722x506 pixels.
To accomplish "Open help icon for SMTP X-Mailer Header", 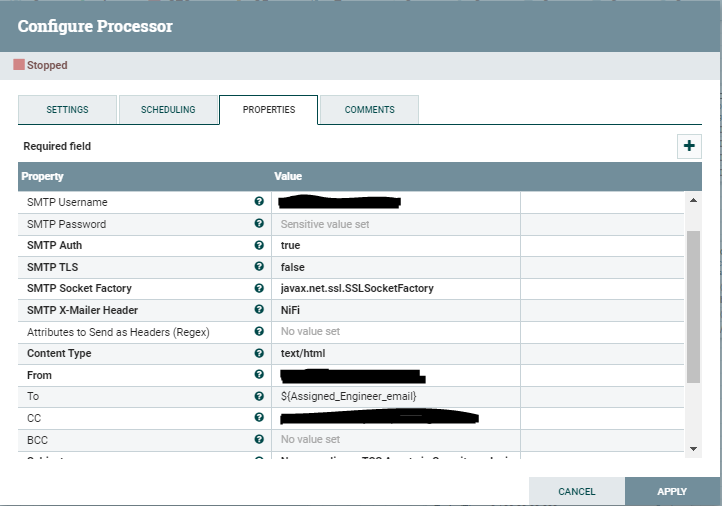I will coord(259,309).
